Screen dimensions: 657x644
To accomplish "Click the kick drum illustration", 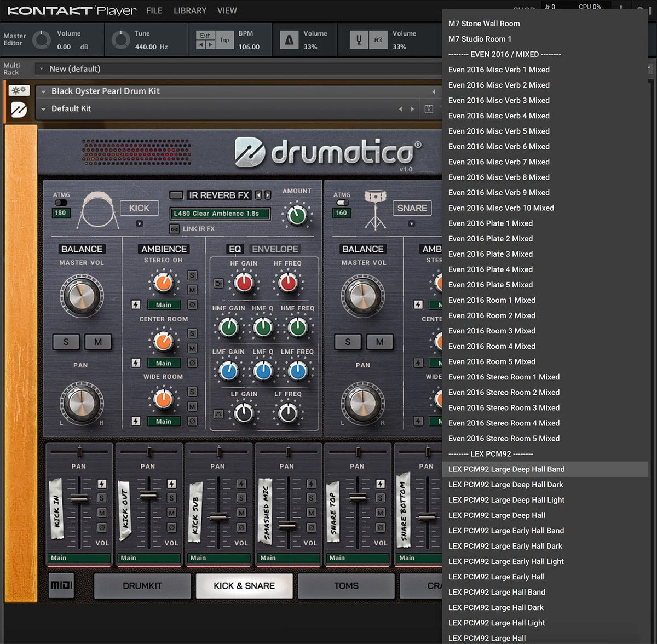I will point(97,210).
